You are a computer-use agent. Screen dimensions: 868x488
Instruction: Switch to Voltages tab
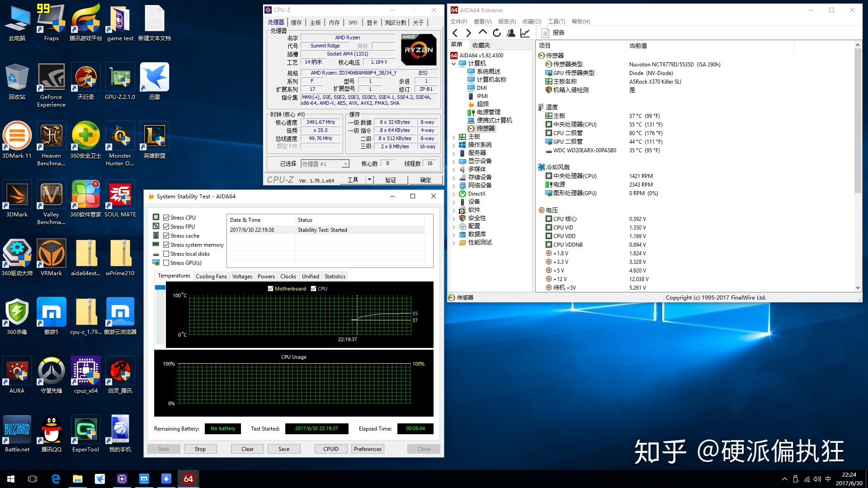(242, 277)
